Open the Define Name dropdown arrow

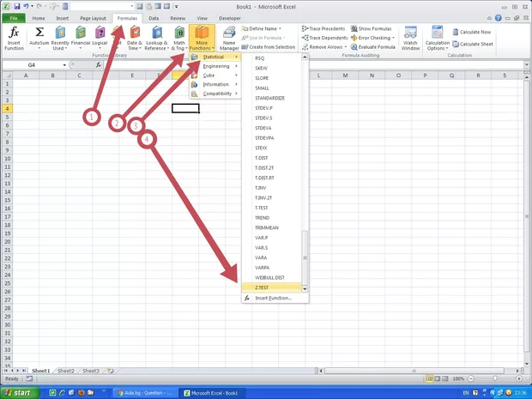(280, 29)
